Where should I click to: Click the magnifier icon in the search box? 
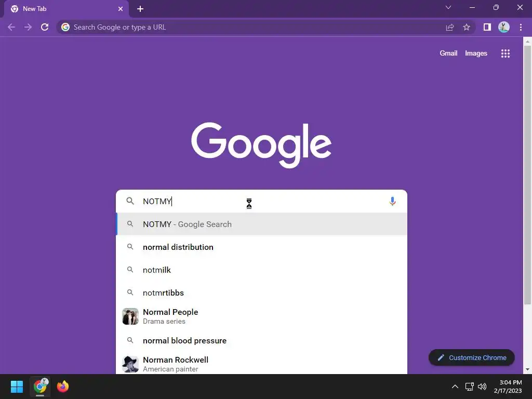pyautogui.click(x=130, y=201)
